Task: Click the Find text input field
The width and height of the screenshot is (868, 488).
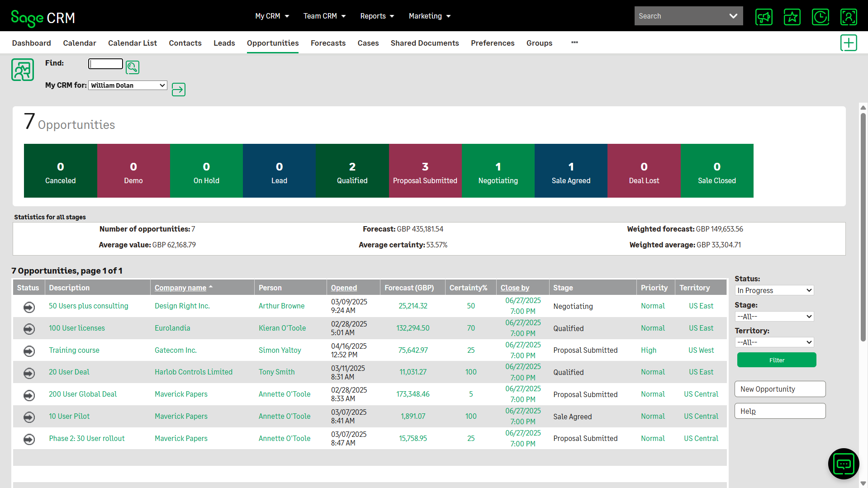Action: tap(105, 64)
